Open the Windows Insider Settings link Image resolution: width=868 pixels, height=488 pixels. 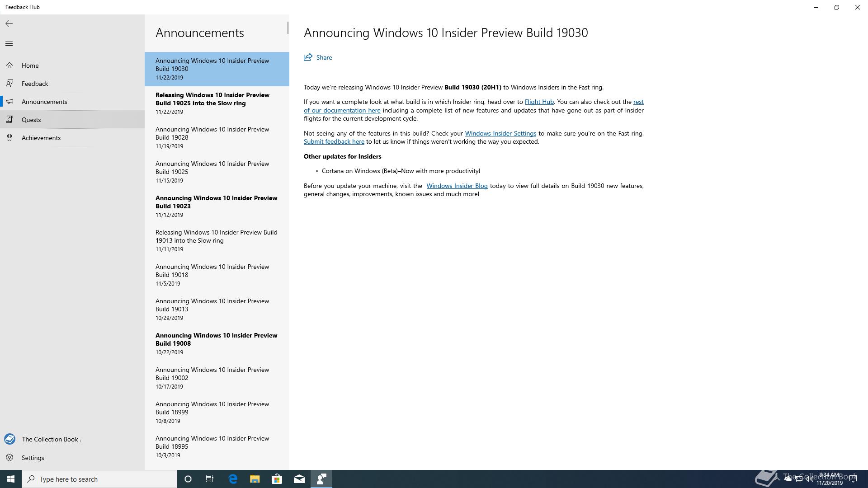pos(500,133)
